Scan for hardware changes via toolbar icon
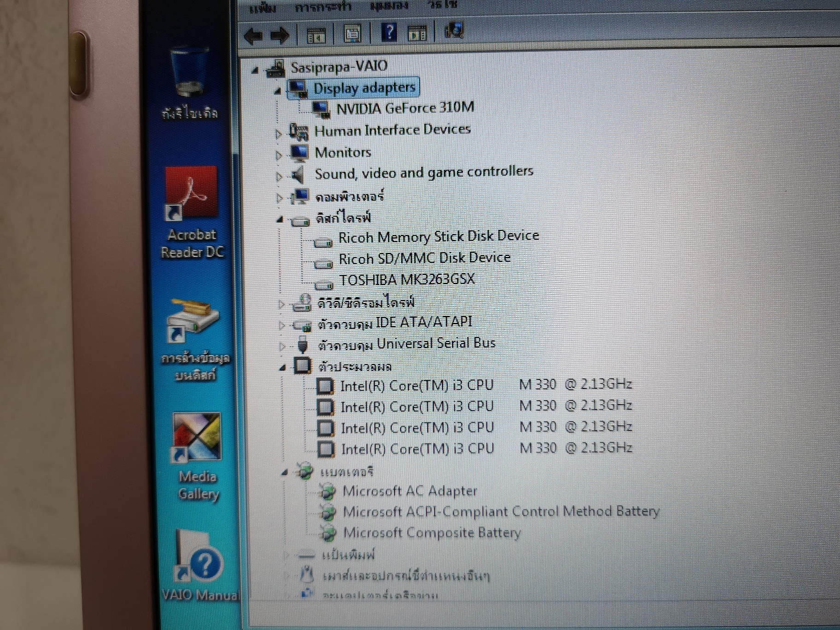 (454, 30)
